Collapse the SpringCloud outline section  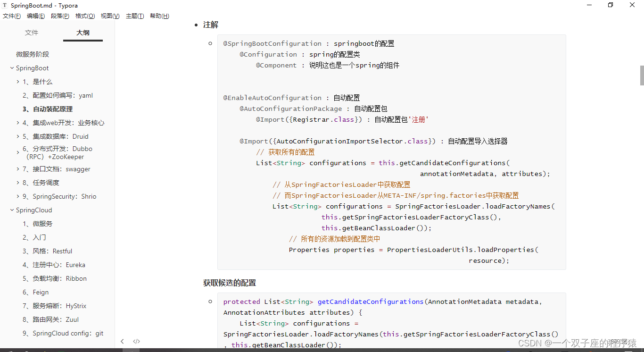(x=12, y=210)
